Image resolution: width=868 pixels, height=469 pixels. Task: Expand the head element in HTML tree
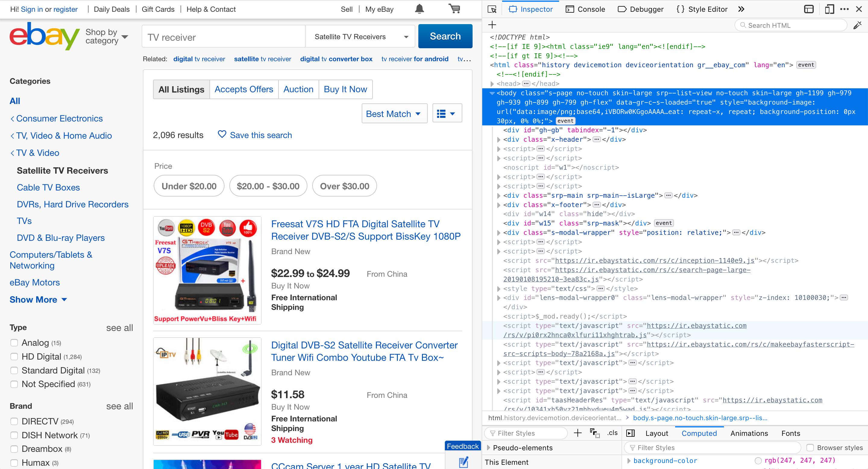pos(492,83)
